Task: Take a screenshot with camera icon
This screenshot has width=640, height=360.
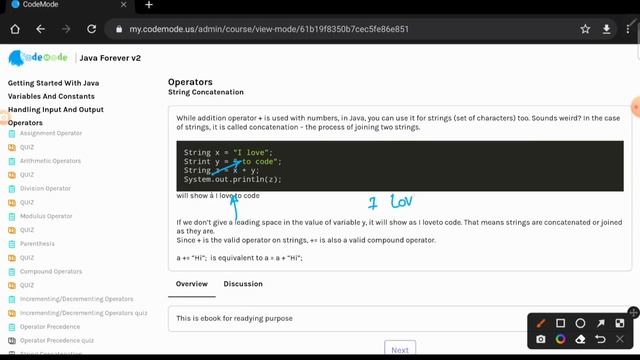Action: tap(541, 339)
